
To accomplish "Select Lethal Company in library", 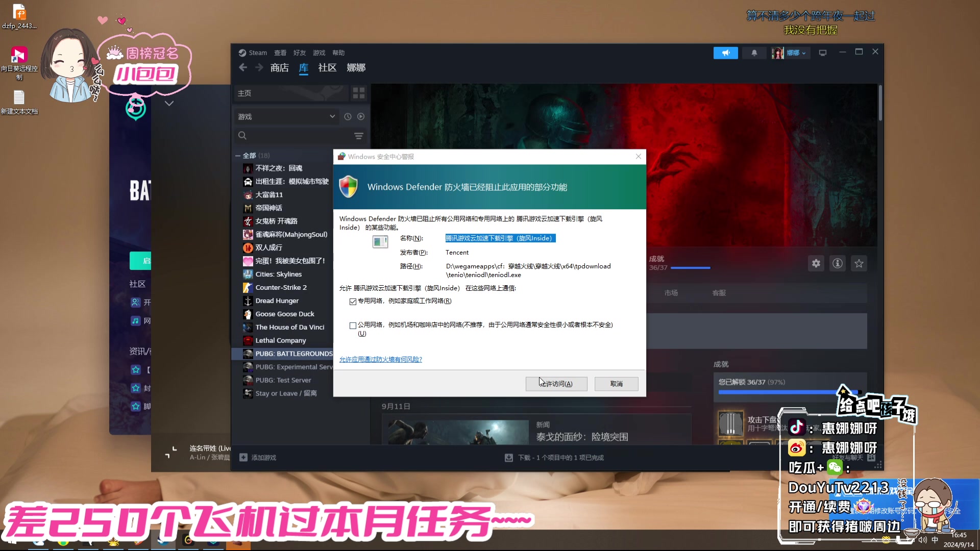I will click(x=280, y=341).
